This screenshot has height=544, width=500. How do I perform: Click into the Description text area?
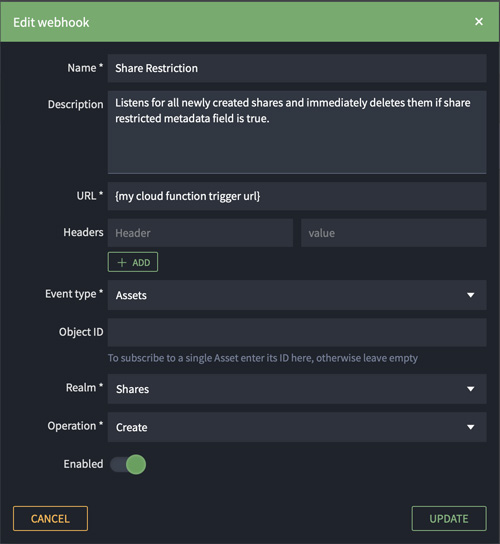click(x=297, y=132)
